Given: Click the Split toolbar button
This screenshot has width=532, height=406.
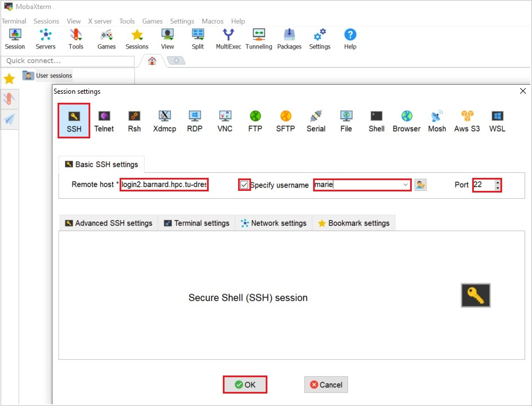Looking at the screenshot, I should click(x=198, y=40).
